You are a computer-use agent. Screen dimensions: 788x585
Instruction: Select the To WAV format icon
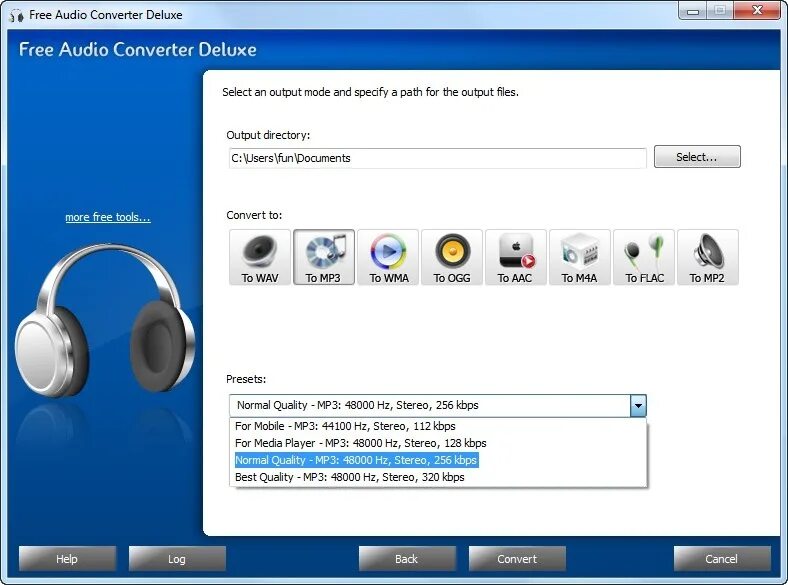tap(260, 257)
